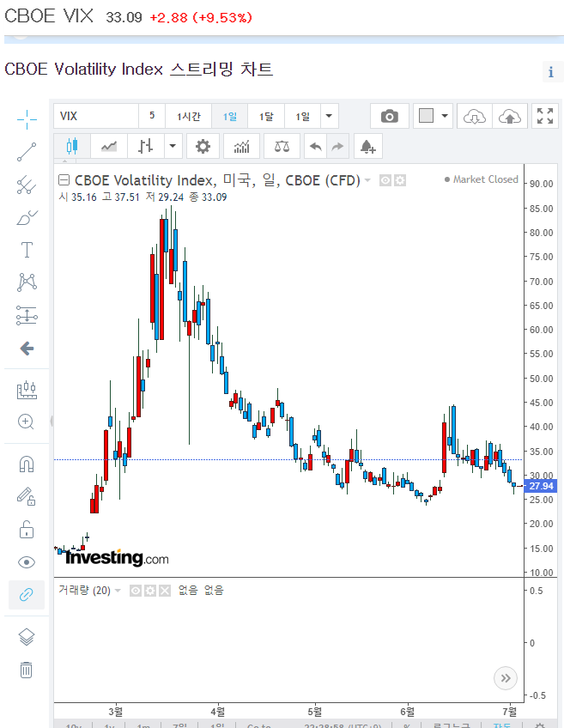Click the back arrow tool in sidebar

27,349
